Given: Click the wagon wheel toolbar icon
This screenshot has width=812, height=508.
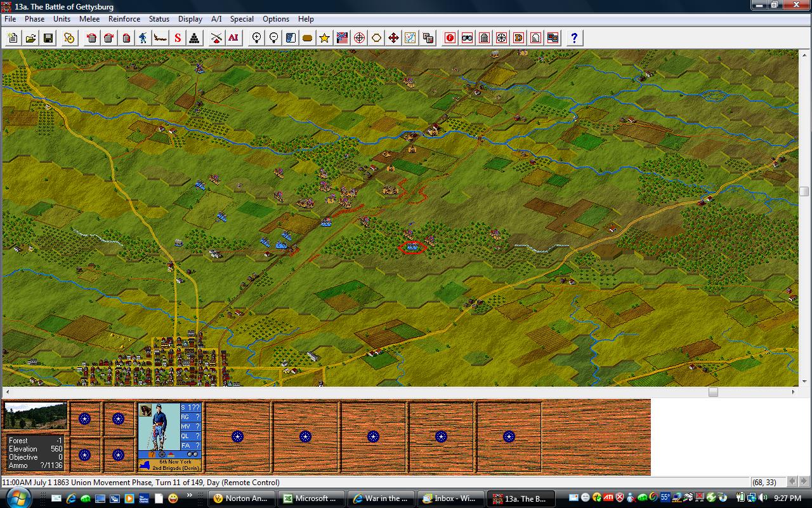Looking at the screenshot, I should (502, 38).
